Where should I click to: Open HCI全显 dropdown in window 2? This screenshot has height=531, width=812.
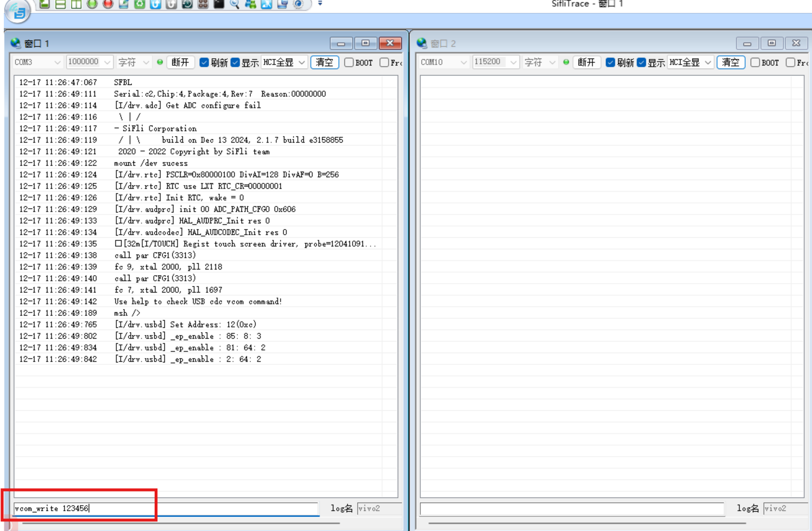[x=690, y=62]
